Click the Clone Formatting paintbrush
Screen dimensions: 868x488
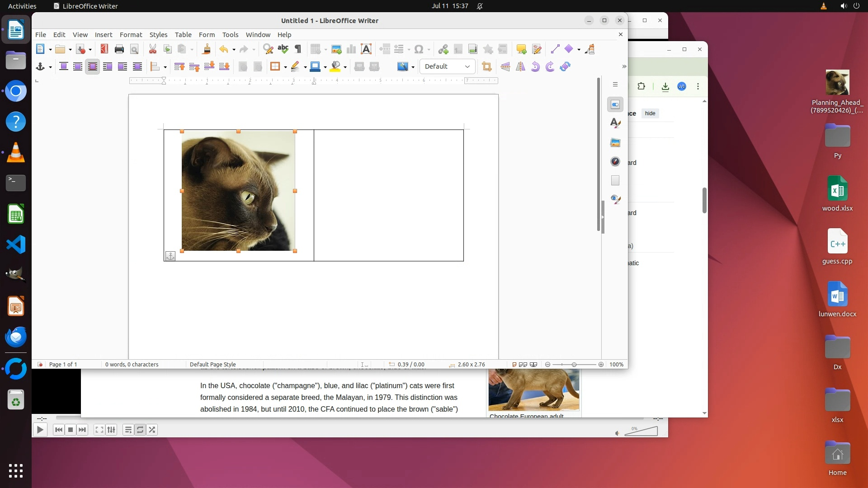click(x=207, y=49)
